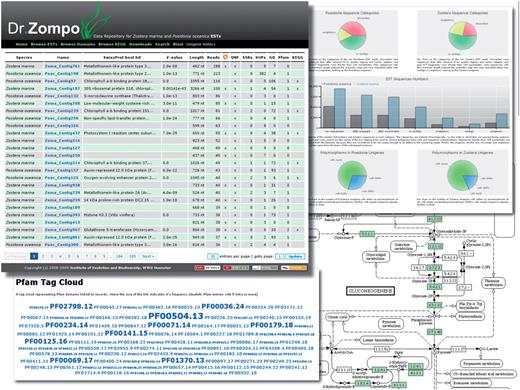Click the GLUCONEOGENESIS title box in KEGG map
The height and width of the screenshot is (390, 520).
point(370,291)
